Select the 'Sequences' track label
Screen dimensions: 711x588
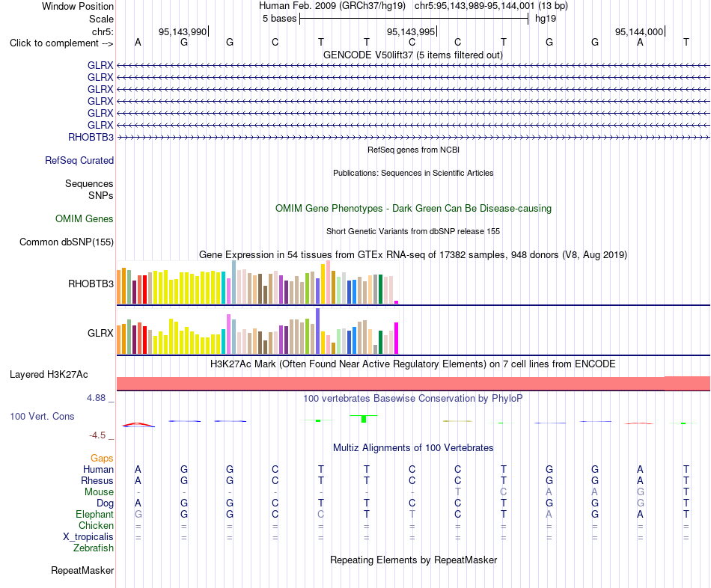89,183
